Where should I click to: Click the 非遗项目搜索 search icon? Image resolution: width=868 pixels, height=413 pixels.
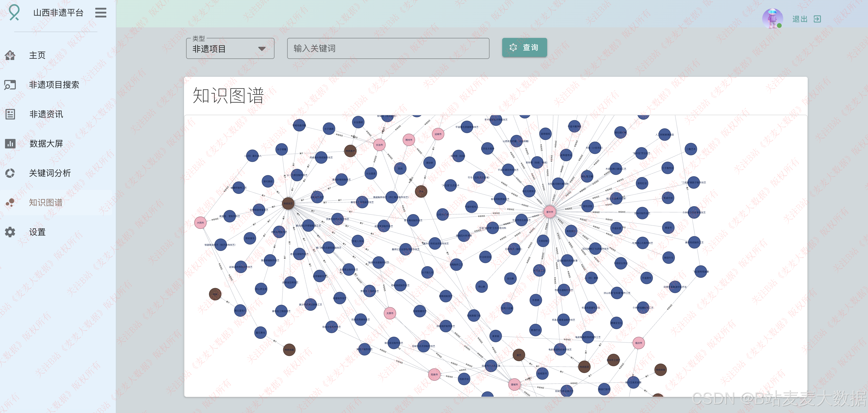coord(10,84)
